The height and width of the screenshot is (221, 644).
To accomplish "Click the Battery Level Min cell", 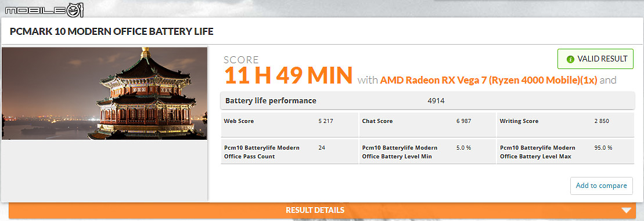I will (427, 152).
